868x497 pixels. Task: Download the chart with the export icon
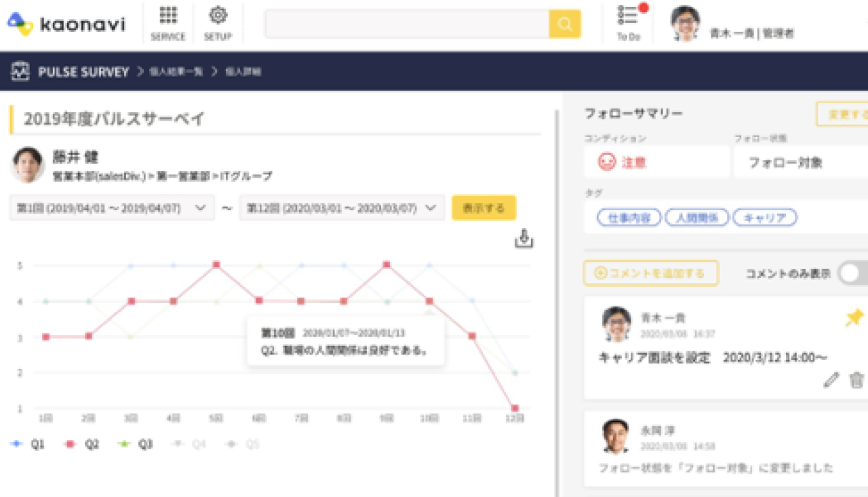coord(525,239)
